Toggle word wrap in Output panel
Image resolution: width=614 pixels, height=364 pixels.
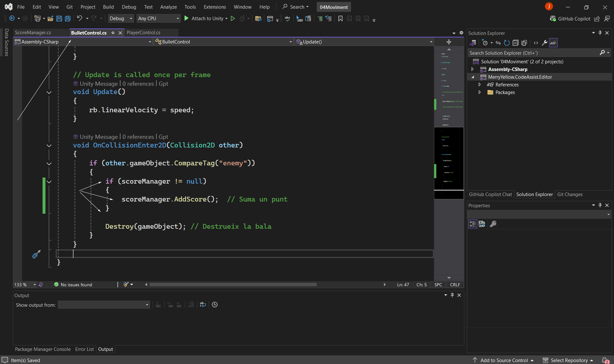point(203,305)
